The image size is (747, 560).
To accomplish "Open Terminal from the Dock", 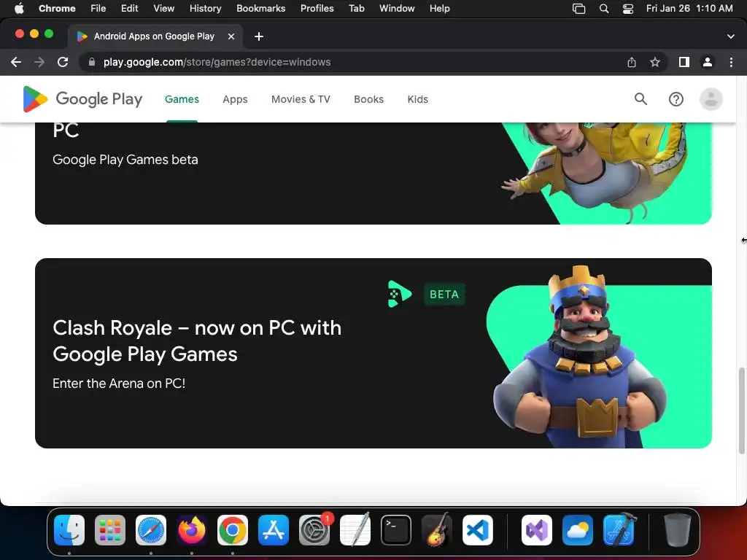I will [x=396, y=530].
